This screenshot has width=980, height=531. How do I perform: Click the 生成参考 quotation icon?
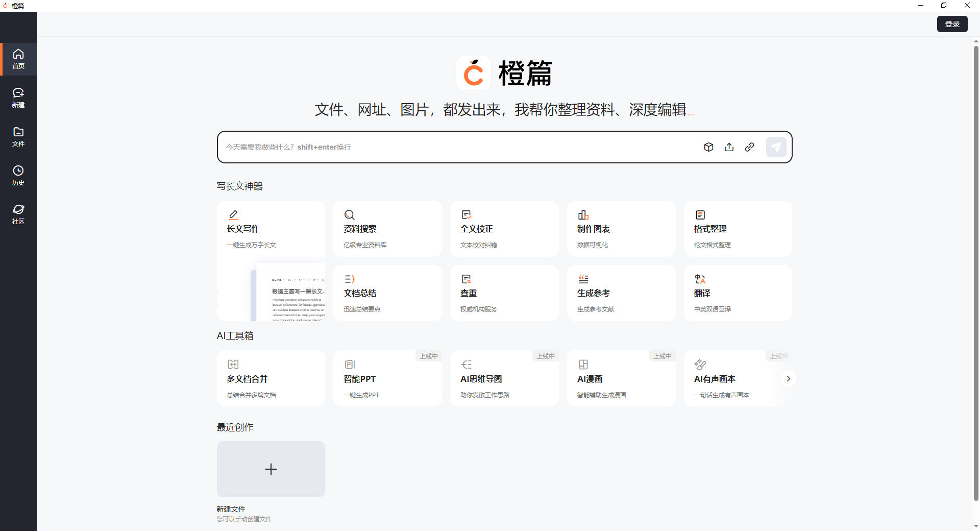pyautogui.click(x=583, y=279)
